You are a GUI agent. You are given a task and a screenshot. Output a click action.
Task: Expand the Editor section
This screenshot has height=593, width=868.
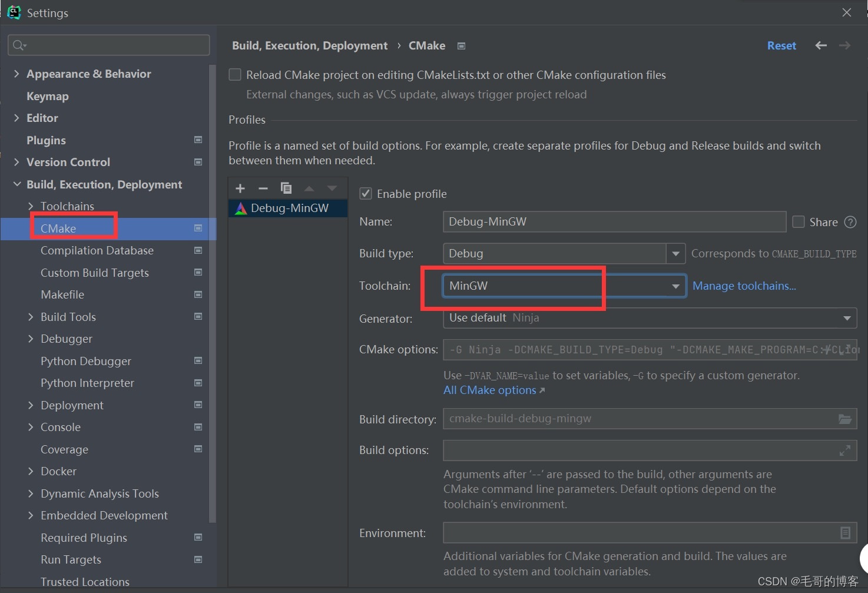tap(16, 118)
